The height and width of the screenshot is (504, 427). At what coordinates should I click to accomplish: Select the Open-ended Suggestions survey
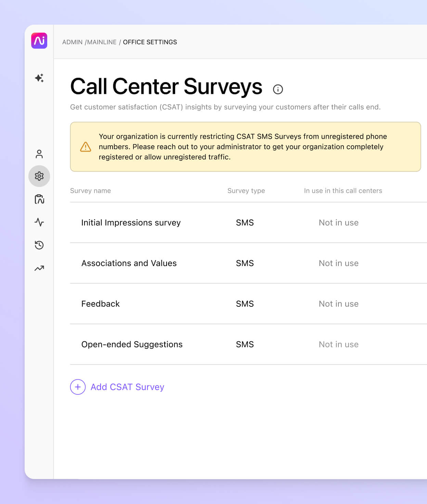point(132,344)
